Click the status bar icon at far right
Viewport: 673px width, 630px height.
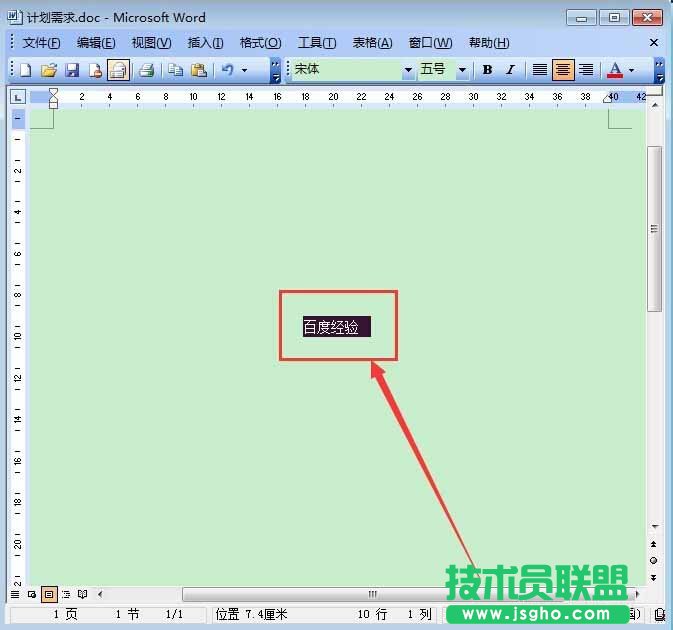(660, 615)
